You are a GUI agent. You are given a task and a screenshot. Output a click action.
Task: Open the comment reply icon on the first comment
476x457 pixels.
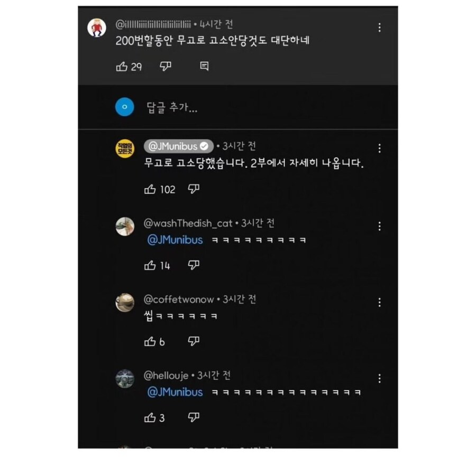click(204, 66)
